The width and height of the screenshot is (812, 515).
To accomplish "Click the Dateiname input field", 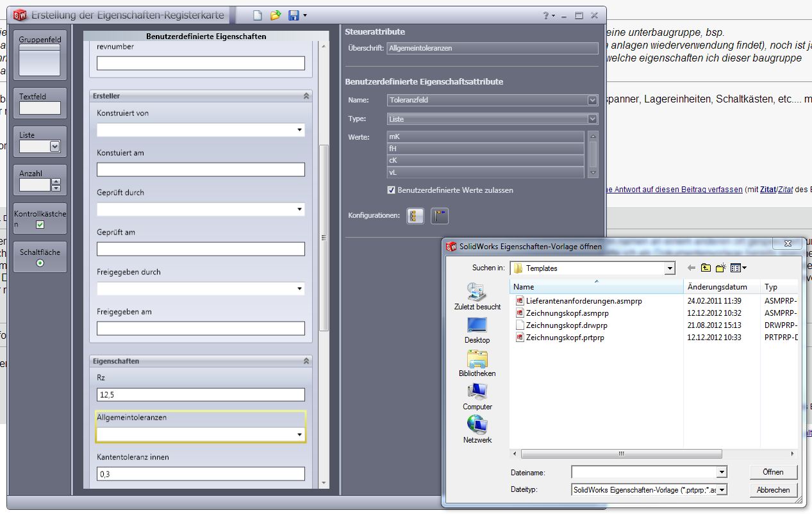I will tap(643, 472).
